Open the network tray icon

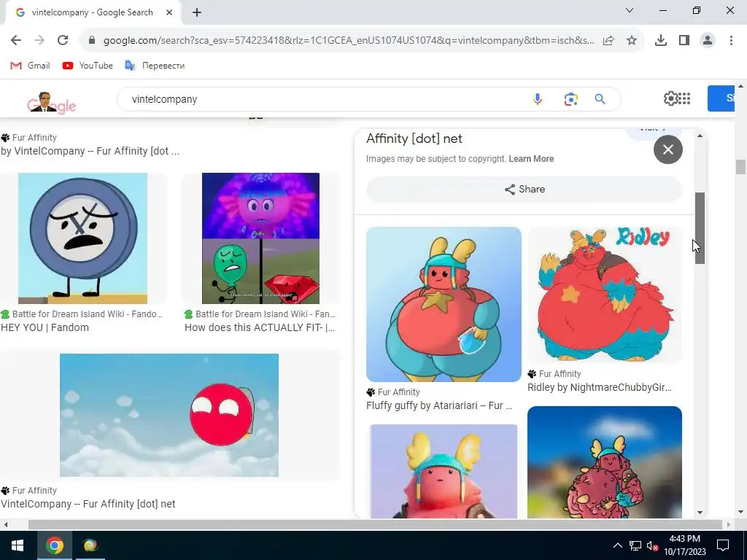pyautogui.click(x=635, y=545)
